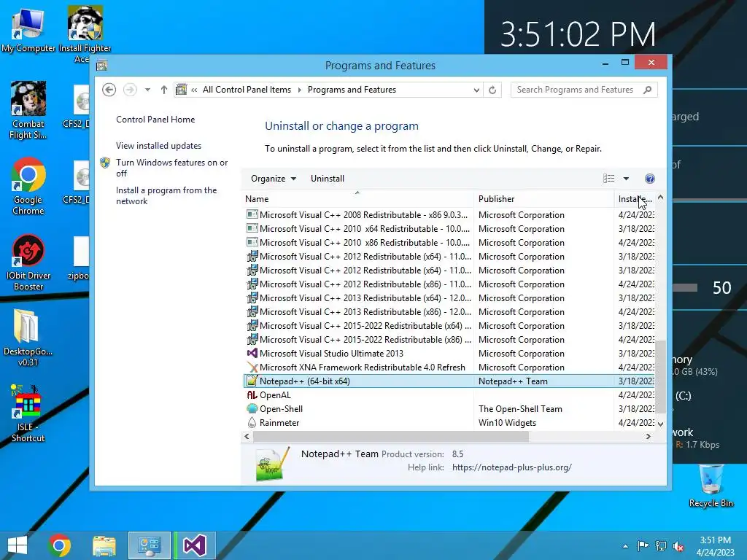Select Microsoft Visual C++ 2015-2022 Redistributable (x86) icon
This screenshot has height=560, width=747.
pyautogui.click(x=252, y=340)
